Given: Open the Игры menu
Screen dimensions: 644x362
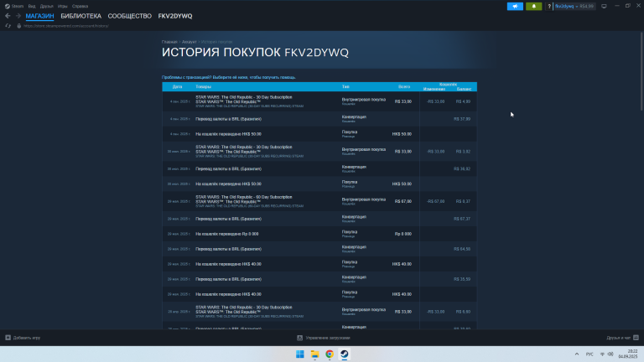Looking at the screenshot, I should 62,6.
